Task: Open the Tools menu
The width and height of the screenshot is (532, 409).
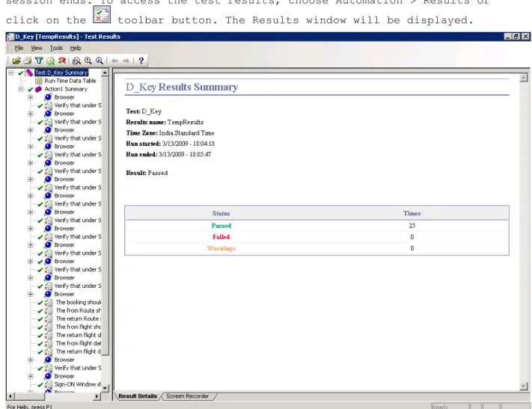Action: 56,48
